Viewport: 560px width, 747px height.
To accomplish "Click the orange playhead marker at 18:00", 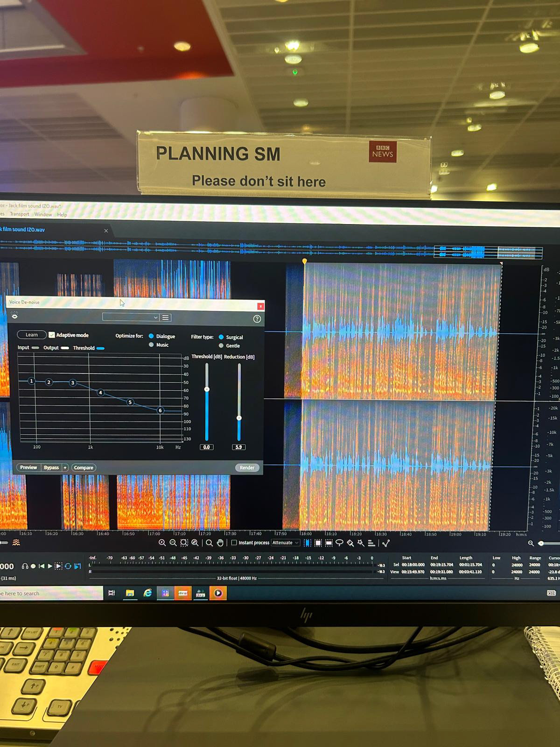I will pyautogui.click(x=305, y=261).
